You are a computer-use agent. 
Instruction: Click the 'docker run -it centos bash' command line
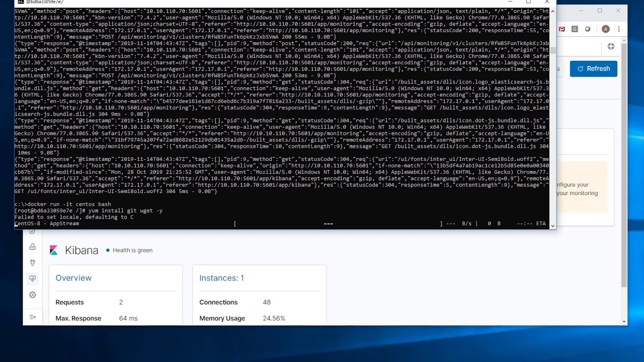(x=62, y=204)
